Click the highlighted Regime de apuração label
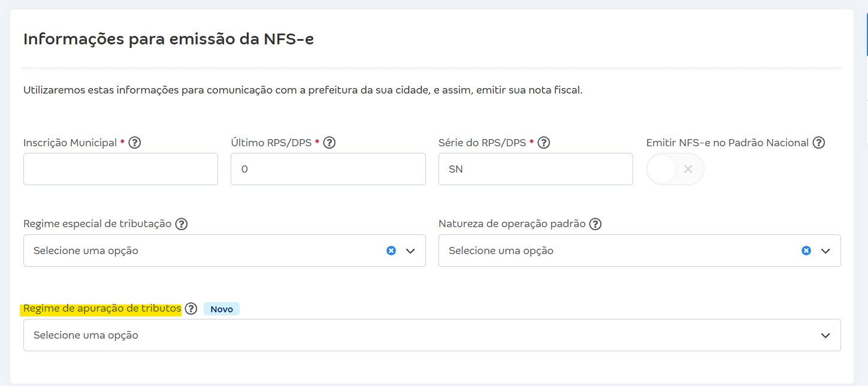 [x=103, y=308]
